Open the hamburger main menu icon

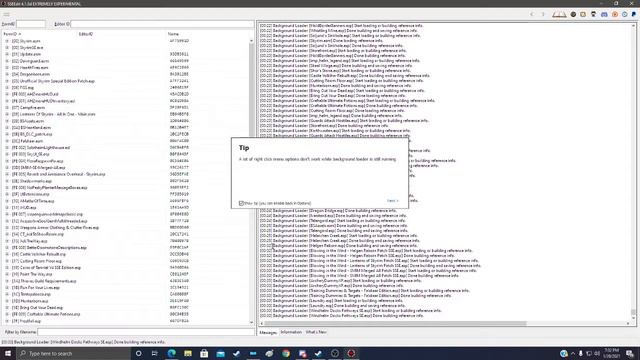pyautogui.click(x=7, y=14)
